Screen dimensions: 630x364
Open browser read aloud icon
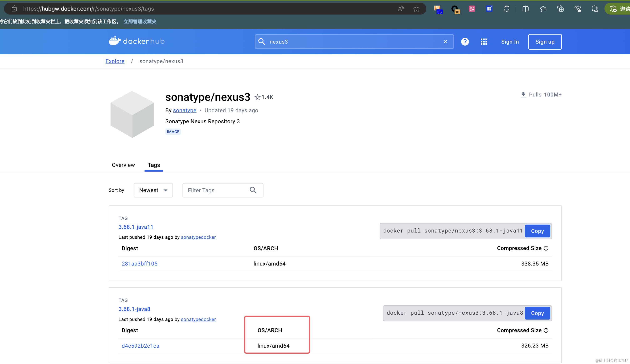coord(400,9)
